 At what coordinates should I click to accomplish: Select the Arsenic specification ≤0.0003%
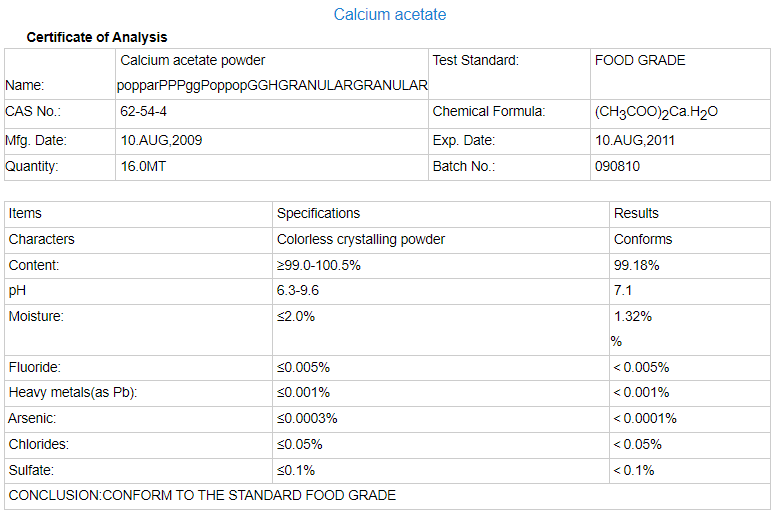coord(307,418)
